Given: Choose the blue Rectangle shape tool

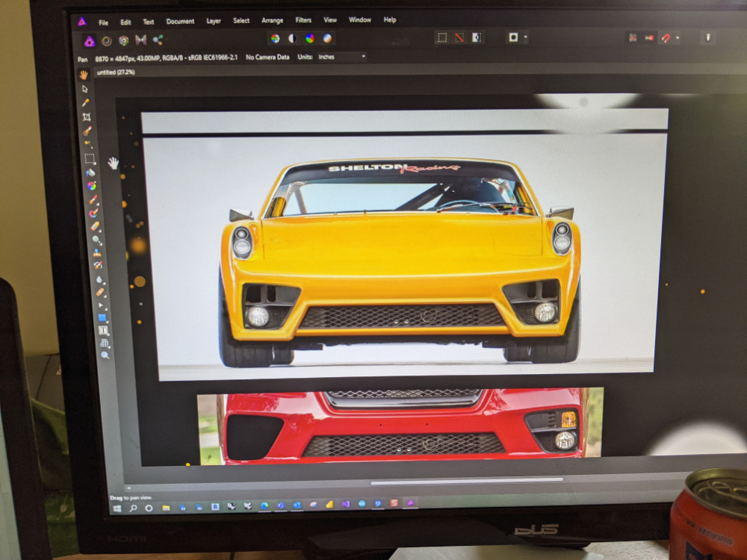Looking at the screenshot, I should pyautogui.click(x=102, y=318).
